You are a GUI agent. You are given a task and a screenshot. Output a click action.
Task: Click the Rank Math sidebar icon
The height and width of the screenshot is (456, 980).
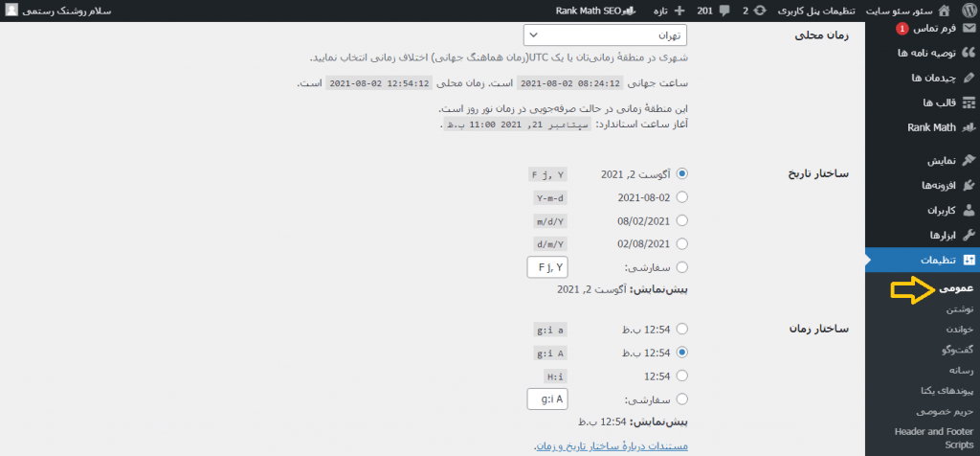[969, 127]
